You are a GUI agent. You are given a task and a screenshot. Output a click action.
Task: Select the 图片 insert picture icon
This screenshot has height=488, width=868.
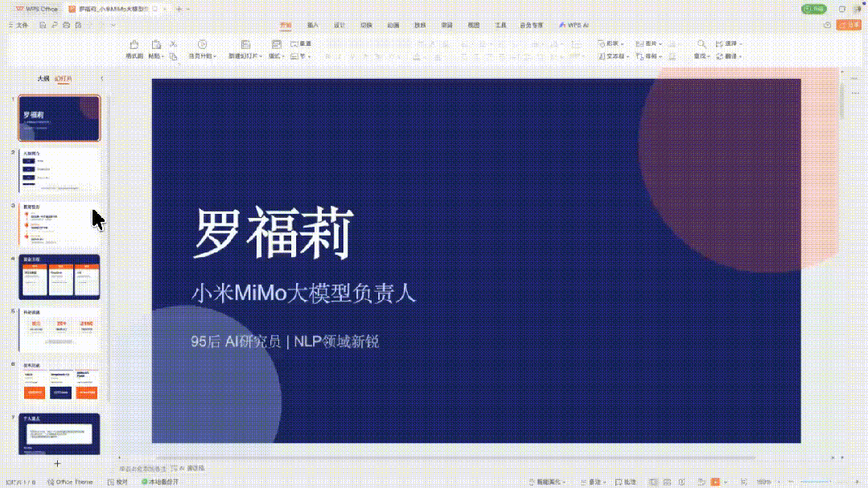click(x=640, y=44)
